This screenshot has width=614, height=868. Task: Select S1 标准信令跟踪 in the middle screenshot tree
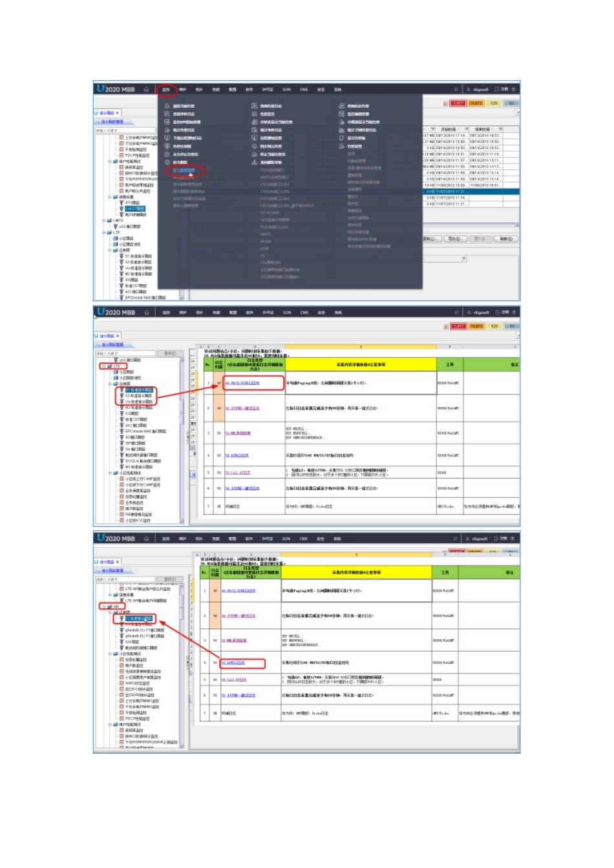click(x=138, y=390)
